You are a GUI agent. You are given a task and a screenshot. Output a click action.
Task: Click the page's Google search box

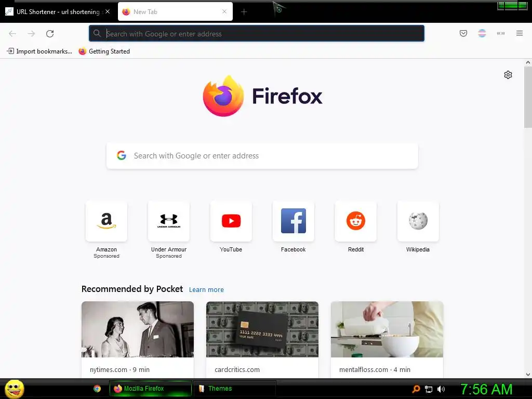262,156
